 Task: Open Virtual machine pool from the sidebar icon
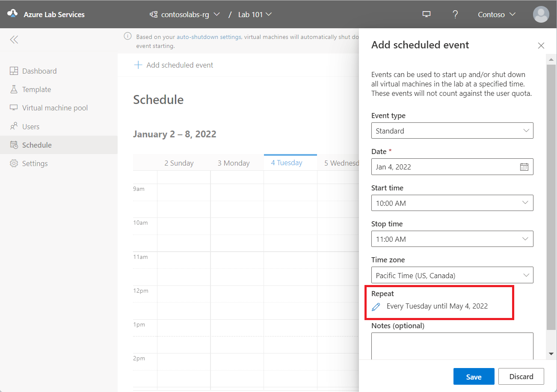click(x=13, y=107)
